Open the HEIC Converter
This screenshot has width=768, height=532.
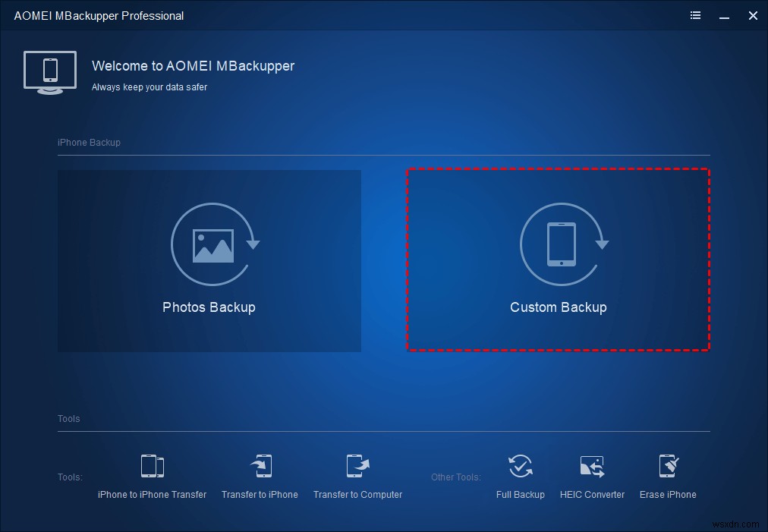[592, 477]
